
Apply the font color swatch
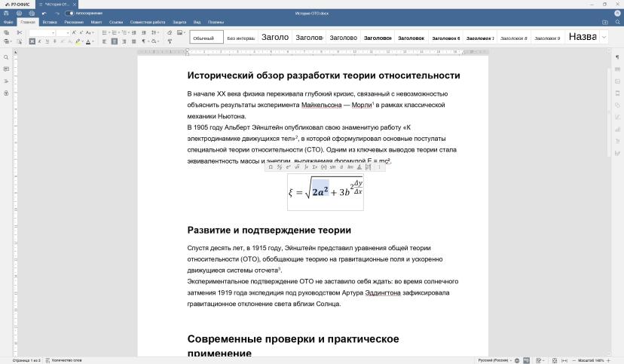coord(88,41)
